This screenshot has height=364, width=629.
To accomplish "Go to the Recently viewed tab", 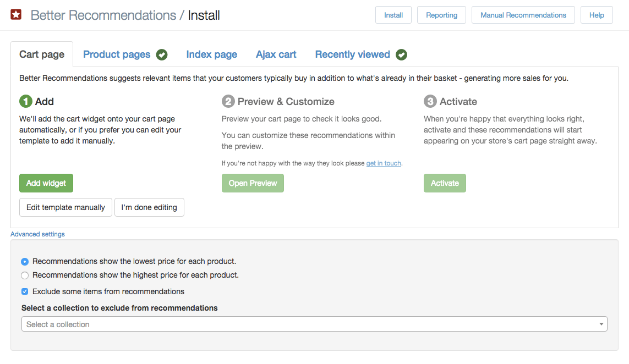I will pos(353,54).
